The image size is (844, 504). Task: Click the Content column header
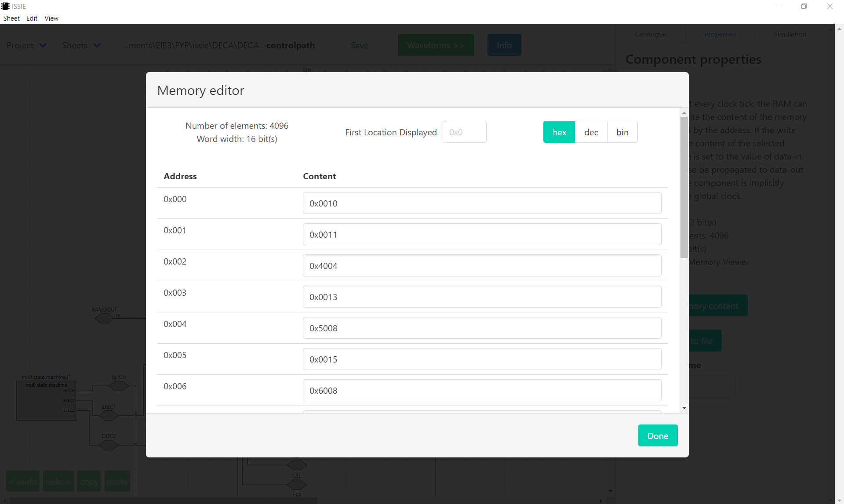[x=320, y=176]
